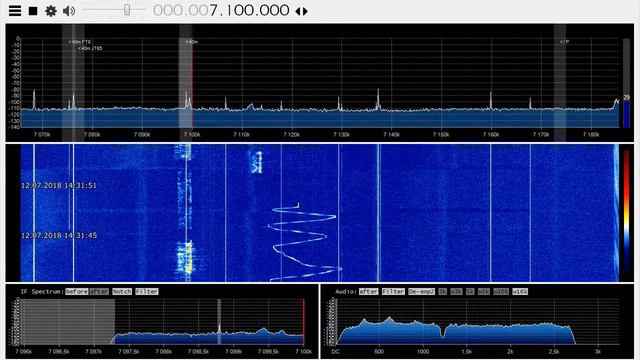
Task: Click the DC label on audio axis
Action: coord(335,351)
